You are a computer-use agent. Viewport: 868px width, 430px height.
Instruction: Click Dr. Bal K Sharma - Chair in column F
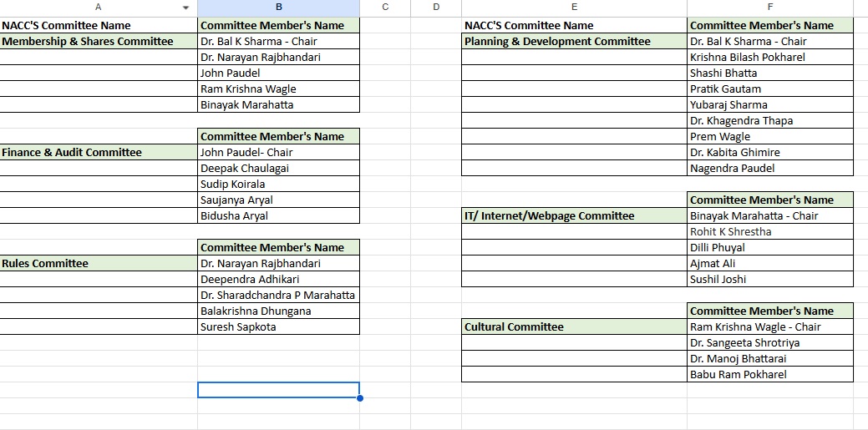coord(770,42)
